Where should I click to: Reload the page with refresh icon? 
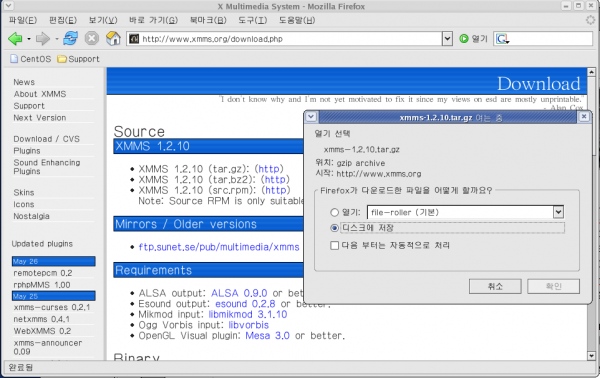click(x=70, y=38)
